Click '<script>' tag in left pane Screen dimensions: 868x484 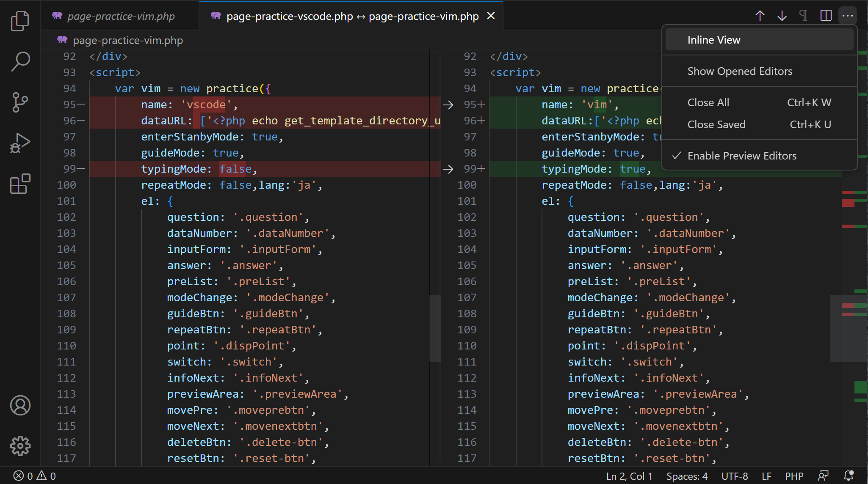click(x=115, y=72)
